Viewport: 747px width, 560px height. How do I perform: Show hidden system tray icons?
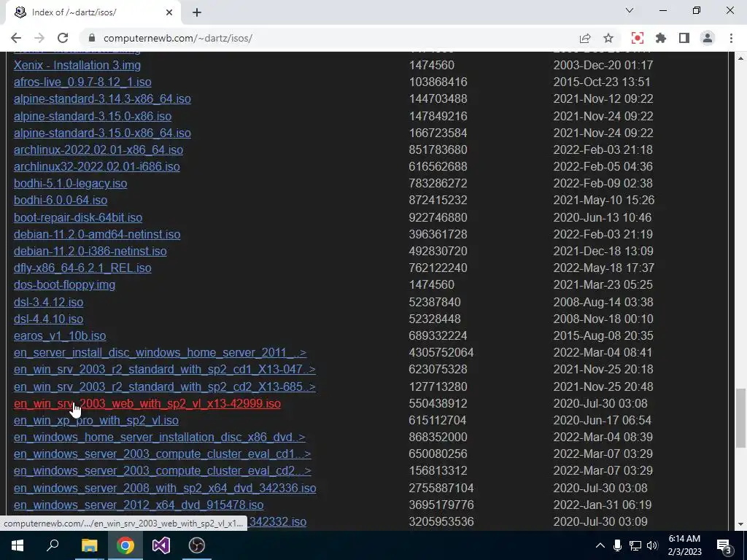coord(600,545)
